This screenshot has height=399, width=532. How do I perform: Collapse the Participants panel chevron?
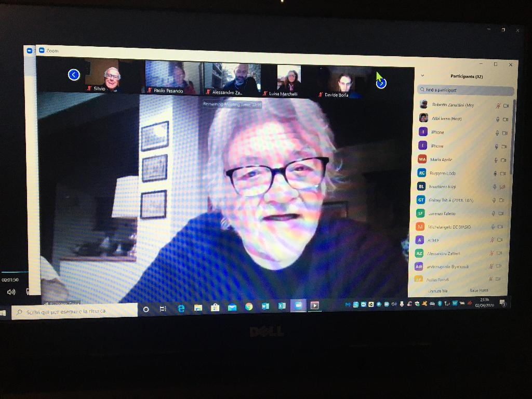click(x=422, y=76)
